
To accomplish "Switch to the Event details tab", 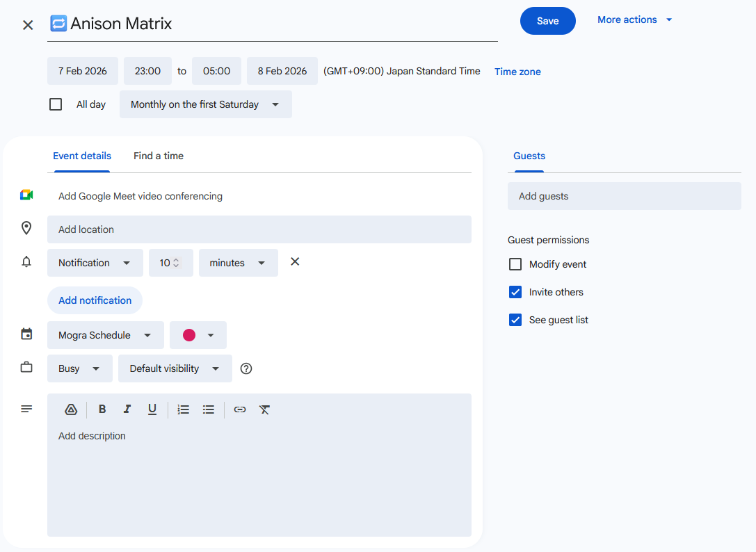I will [82, 156].
